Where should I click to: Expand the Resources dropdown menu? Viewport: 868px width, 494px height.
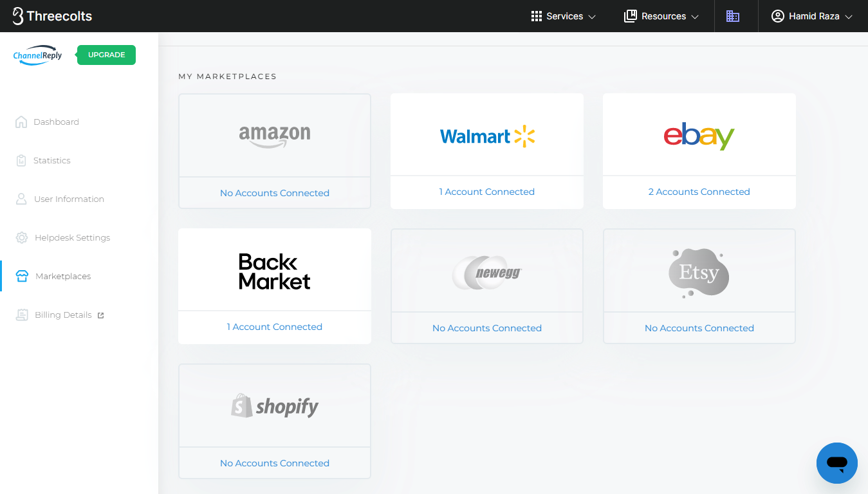[x=661, y=16]
